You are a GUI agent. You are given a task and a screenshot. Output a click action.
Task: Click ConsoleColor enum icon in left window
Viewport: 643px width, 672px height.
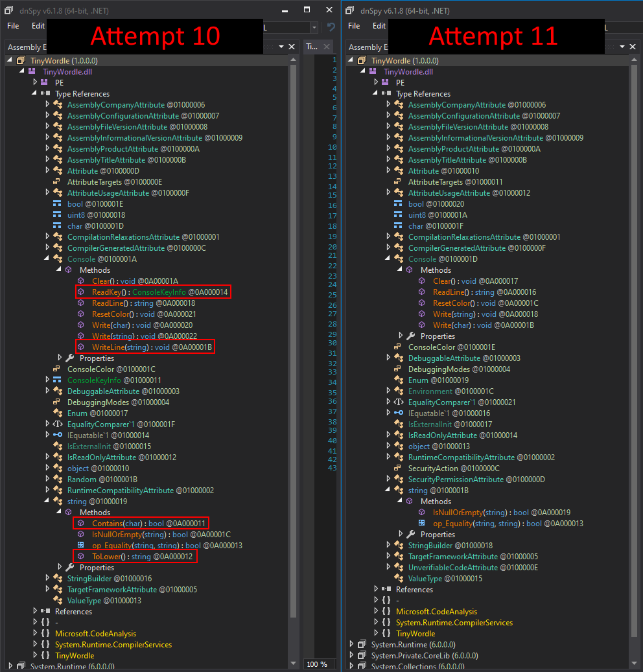[56, 369]
